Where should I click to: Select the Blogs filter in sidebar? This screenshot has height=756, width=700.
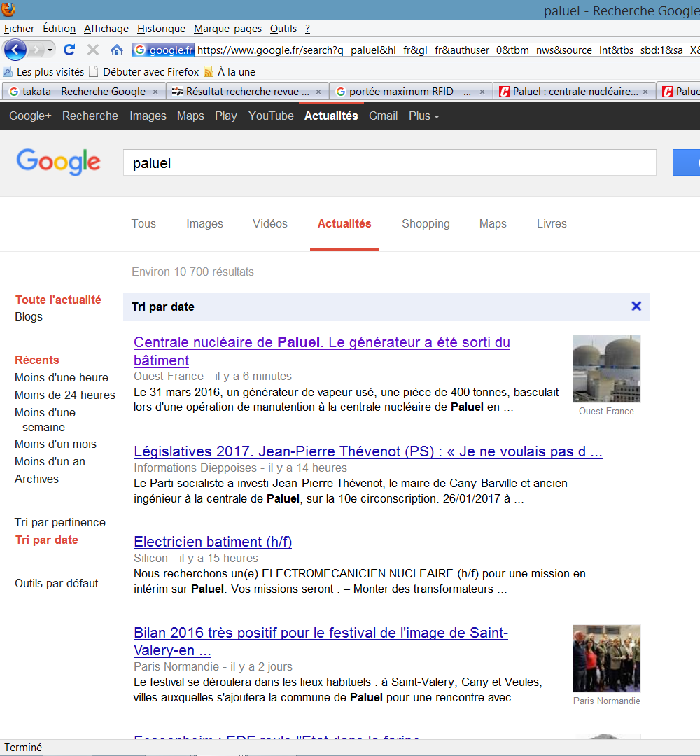(29, 317)
